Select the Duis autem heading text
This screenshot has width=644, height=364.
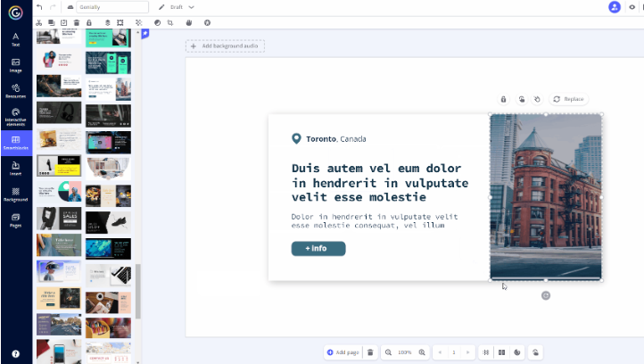[x=380, y=183]
